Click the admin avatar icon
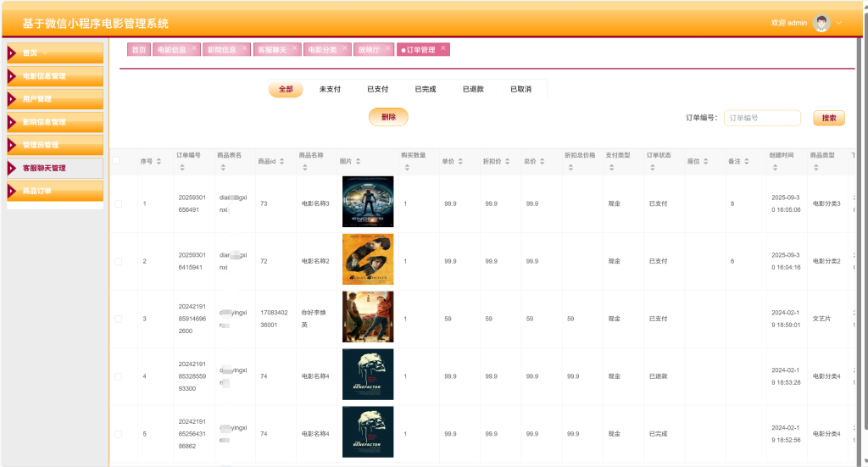Screen dimensions: 868x467 (821, 23)
